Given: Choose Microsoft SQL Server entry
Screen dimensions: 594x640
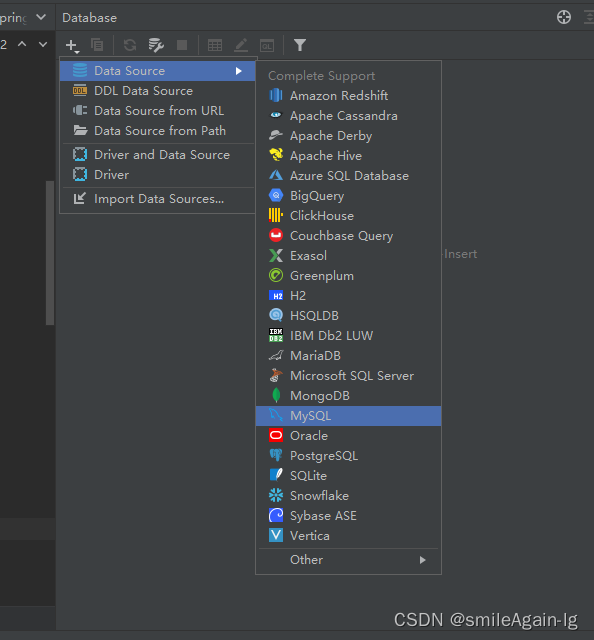Looking at the screenshot, I should click(x=348, y=376).
